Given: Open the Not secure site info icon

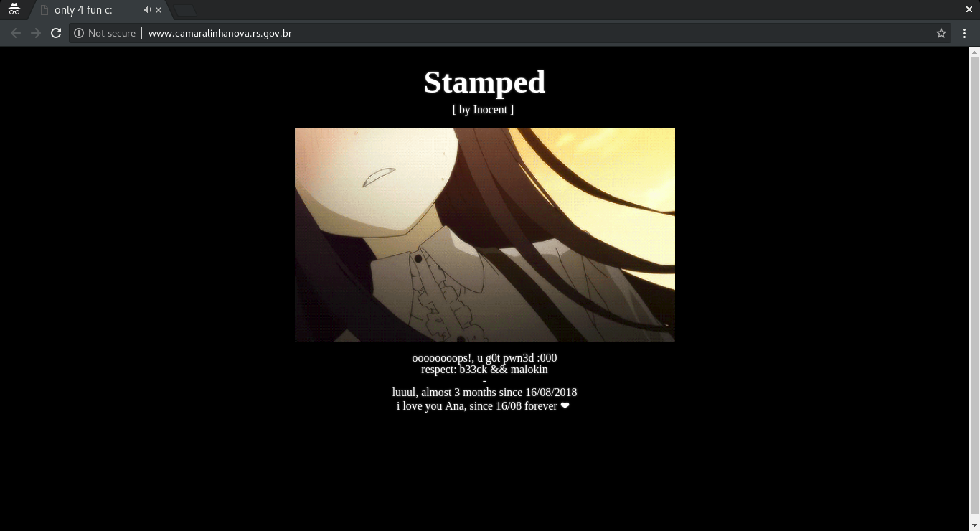Looking at the screenshot, I should [79, 33].
